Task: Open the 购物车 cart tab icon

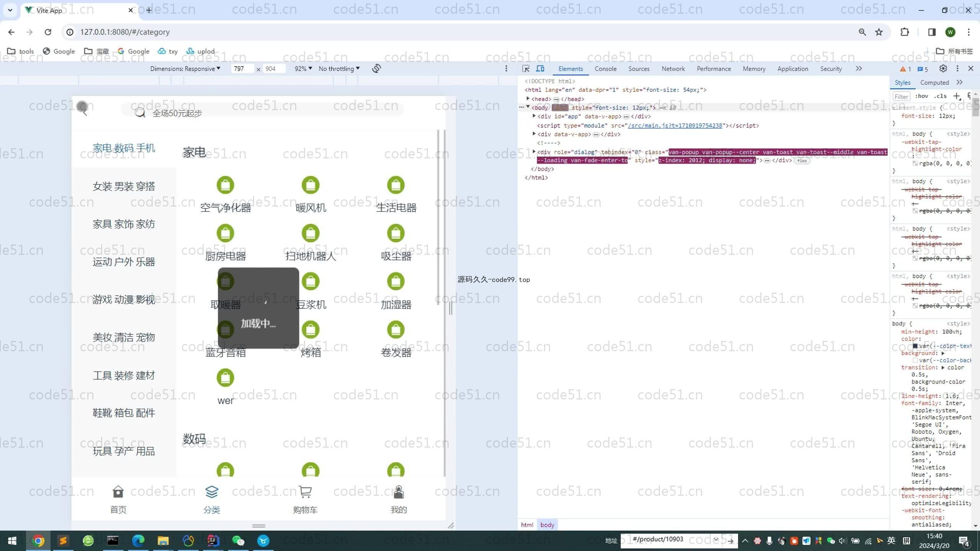Action: click(305, 492)
